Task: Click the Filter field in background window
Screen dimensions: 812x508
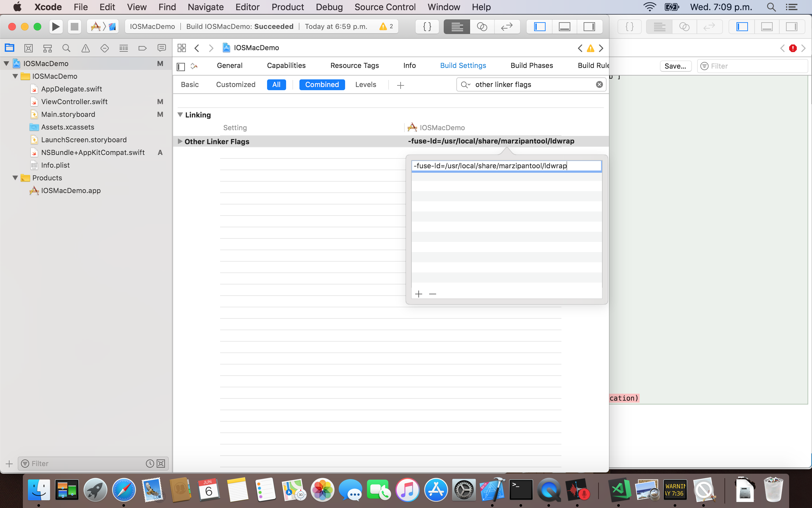Action: point(752,66)
